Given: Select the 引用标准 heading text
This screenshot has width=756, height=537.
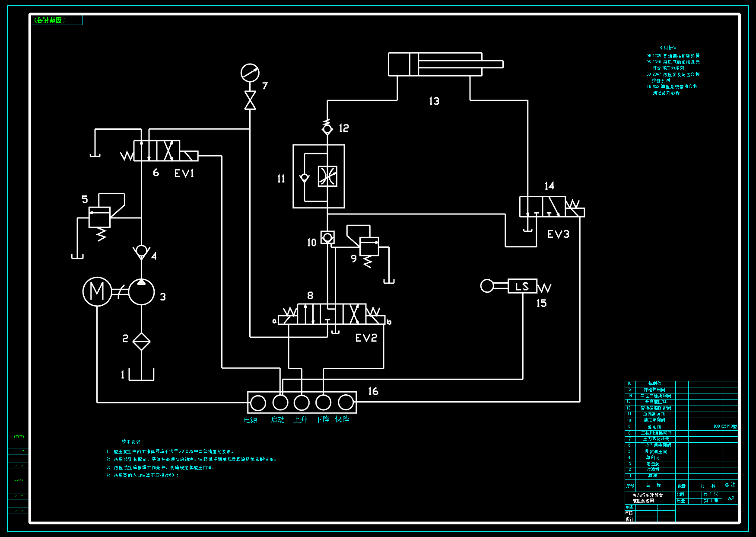Looking at the screenshot, I should pyautogui.click(x=668, y=48).
